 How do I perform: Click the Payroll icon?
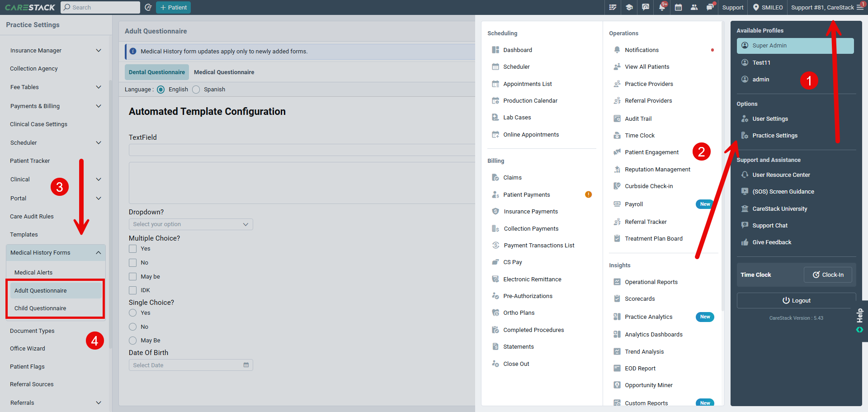[617, 204]
